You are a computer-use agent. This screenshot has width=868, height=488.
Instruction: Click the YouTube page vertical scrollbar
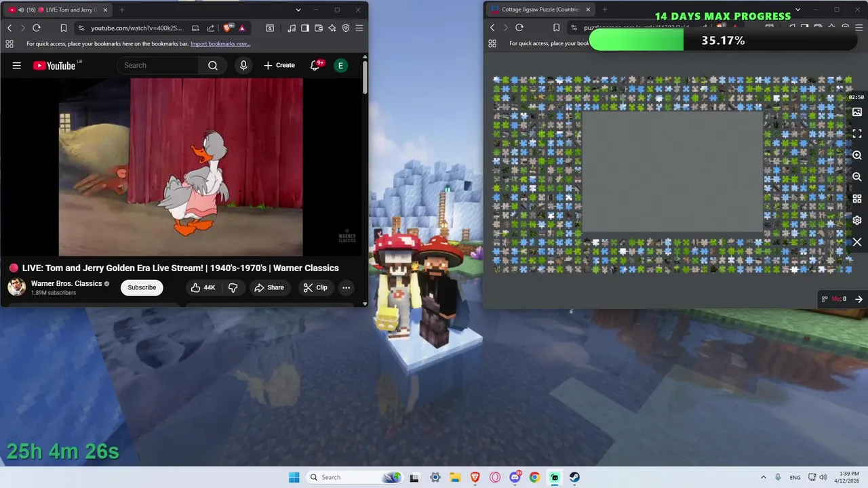(x=365, y=78)
